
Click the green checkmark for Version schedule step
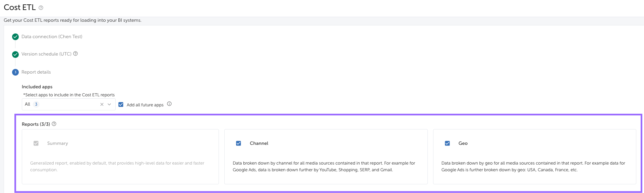pyautogui.click(x=15, y=54)
